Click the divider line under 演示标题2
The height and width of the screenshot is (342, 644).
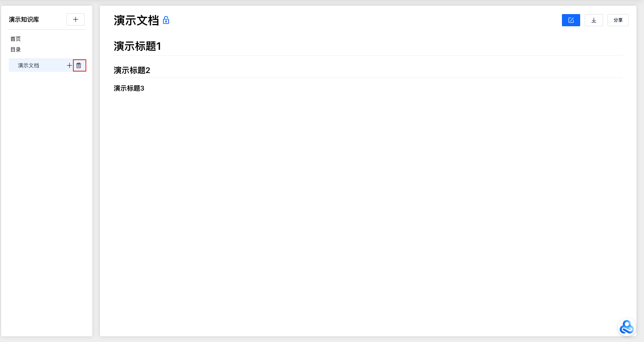click(368, 78)
